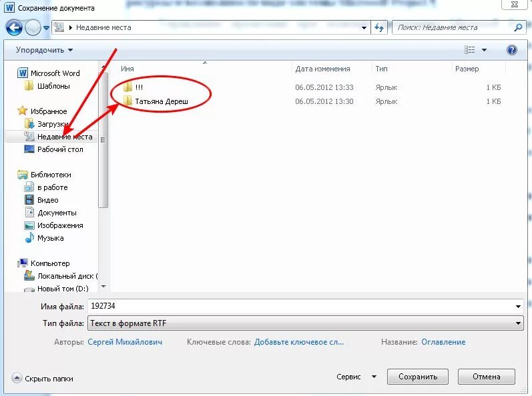
Task: Open the Упорядочить menu
Action: click(x=44, y=50)
